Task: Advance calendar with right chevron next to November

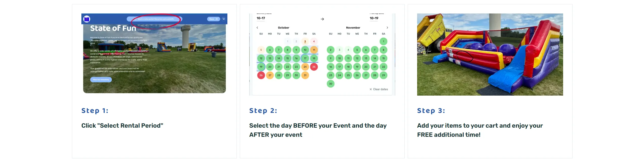Action: (387, 28)
